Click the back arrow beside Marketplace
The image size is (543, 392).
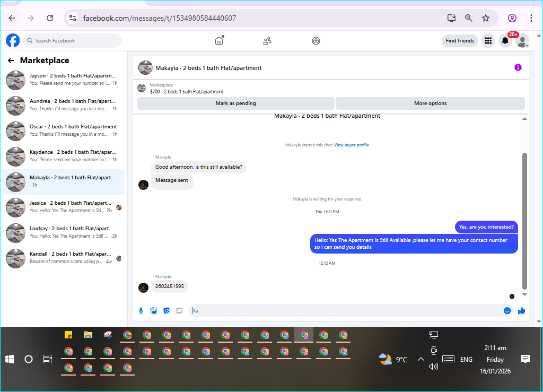click(11, 60)
